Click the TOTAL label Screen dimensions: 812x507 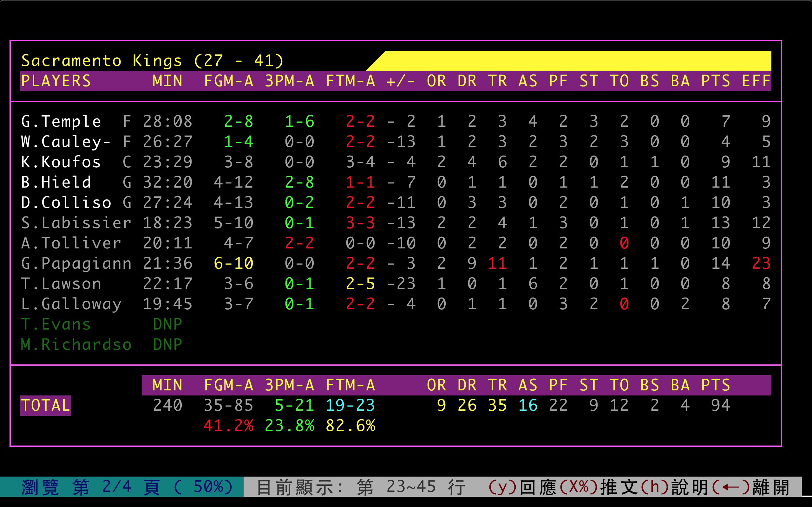tap(46, 405)
